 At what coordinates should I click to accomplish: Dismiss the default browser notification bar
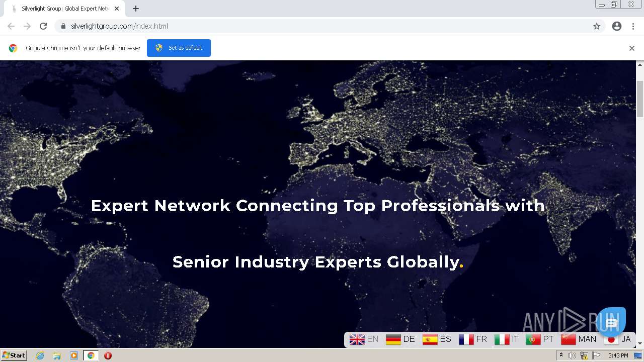(x=632, y=48)
